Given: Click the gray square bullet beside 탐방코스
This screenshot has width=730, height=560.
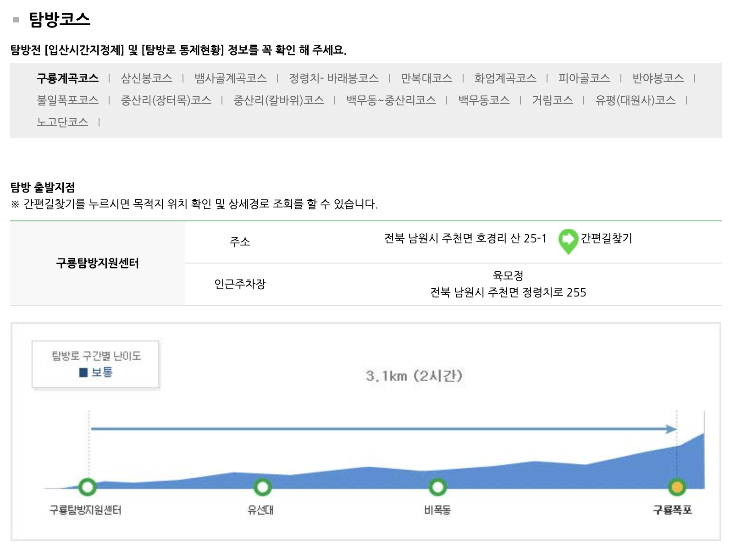Looking at the screenshot, I should [16, 20].
